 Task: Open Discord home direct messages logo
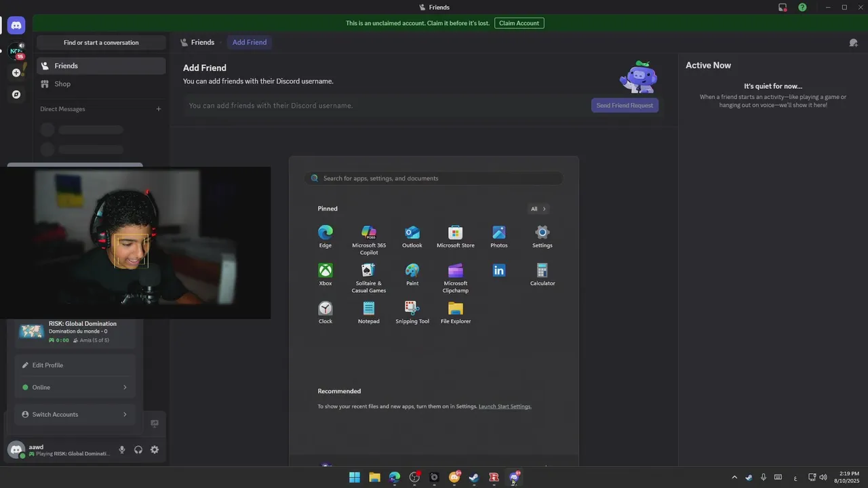coord(16,26)
